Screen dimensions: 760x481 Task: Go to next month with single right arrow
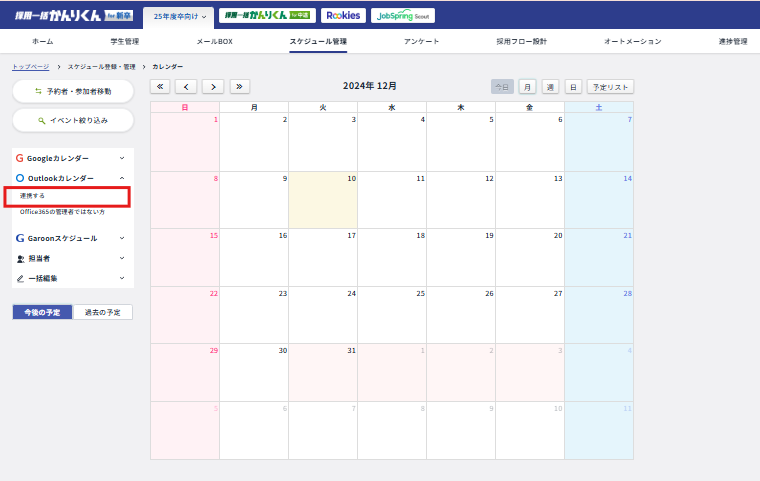(212, 87)
